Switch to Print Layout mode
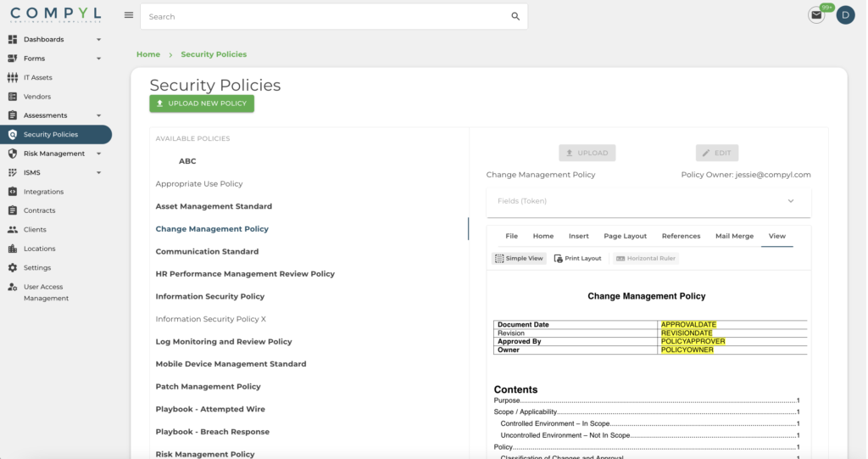 [x=577, y=258]
